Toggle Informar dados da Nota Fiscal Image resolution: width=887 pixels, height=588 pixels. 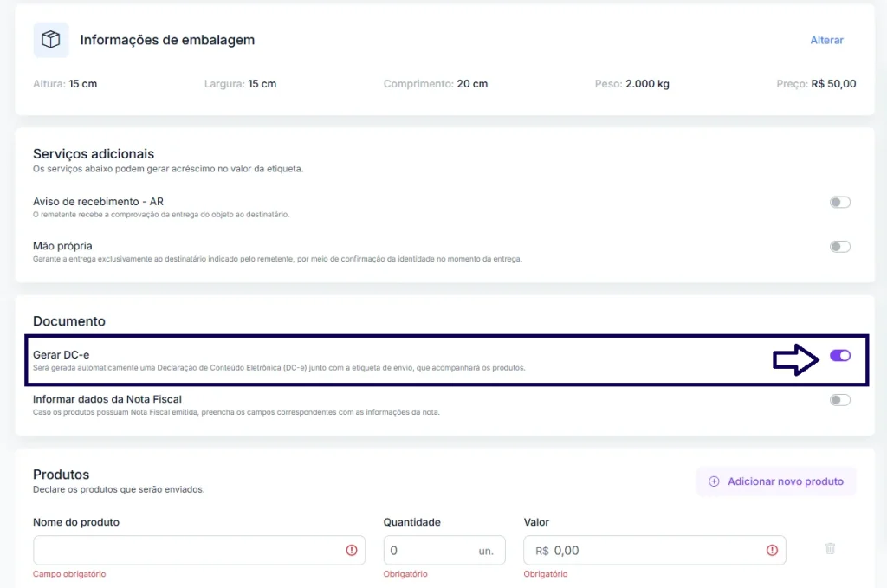click(x=839, y=400)
